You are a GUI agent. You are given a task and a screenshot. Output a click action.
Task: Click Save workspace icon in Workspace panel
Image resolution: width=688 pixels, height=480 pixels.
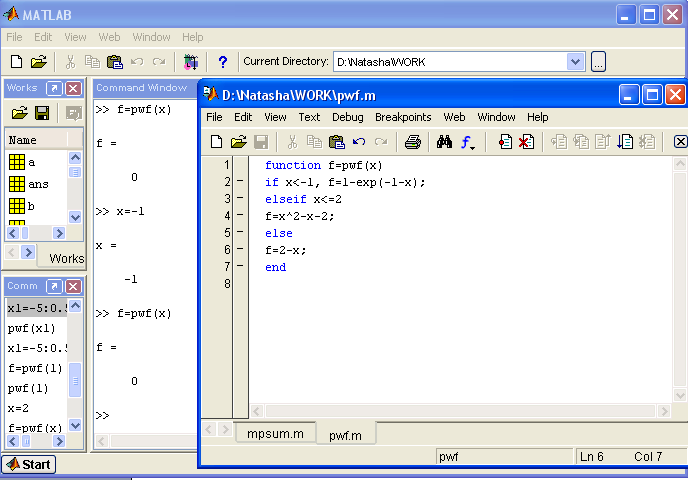[x=42, y=113]
